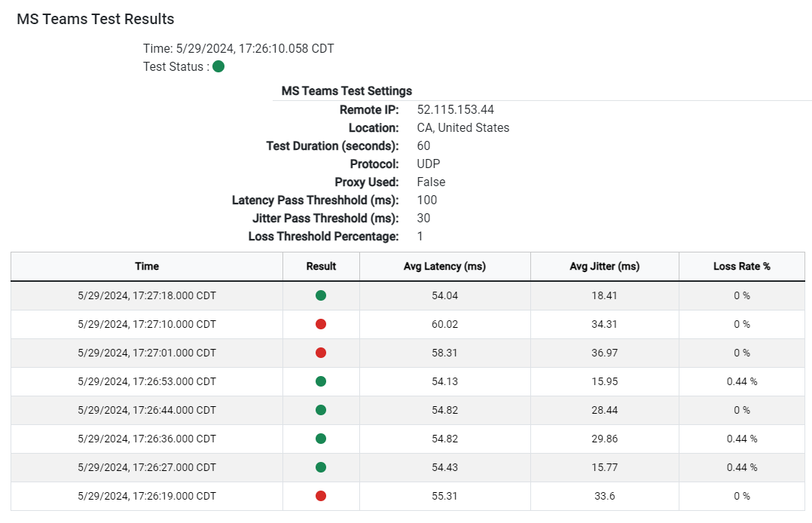
Task: Click the red result dot for 17:27:10 row
Action: 321,324
